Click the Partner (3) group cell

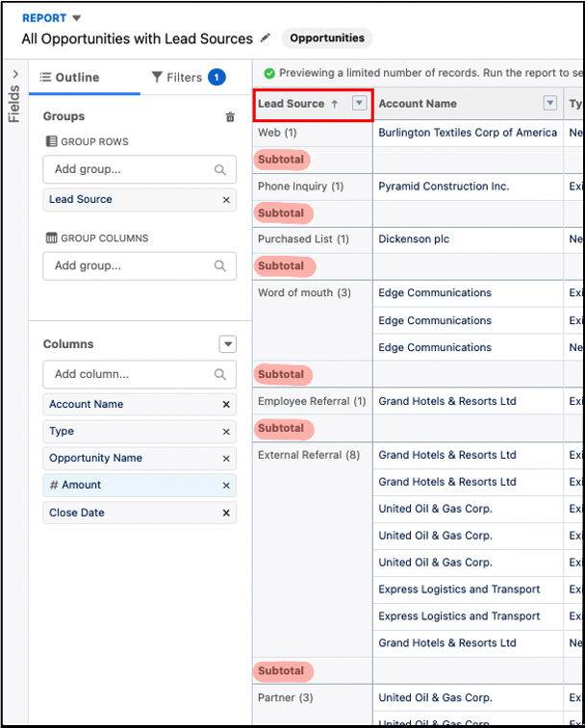tap(286, 698)
